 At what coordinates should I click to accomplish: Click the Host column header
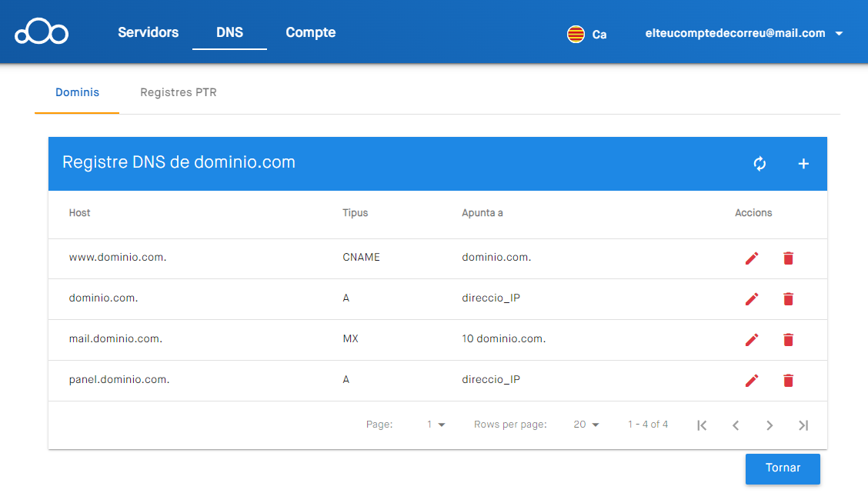(x=79, y=212)
